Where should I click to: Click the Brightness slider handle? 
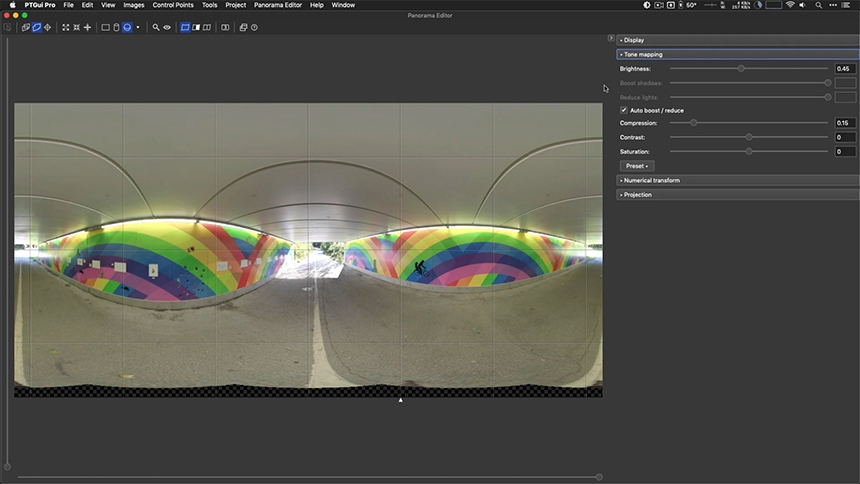coord(741,69)
